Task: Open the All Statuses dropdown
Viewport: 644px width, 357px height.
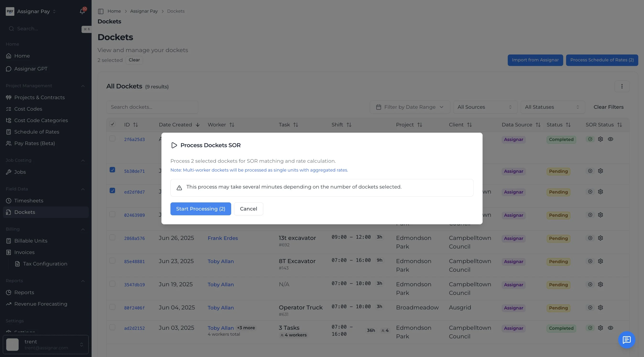Action: pyautogui.click(x=552, y=107)
